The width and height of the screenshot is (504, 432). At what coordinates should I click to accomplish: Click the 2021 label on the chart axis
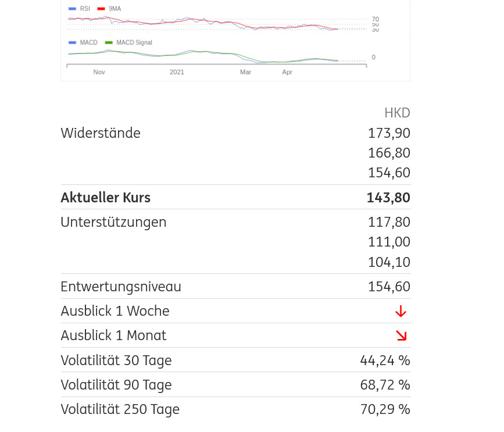pos(177,72)
